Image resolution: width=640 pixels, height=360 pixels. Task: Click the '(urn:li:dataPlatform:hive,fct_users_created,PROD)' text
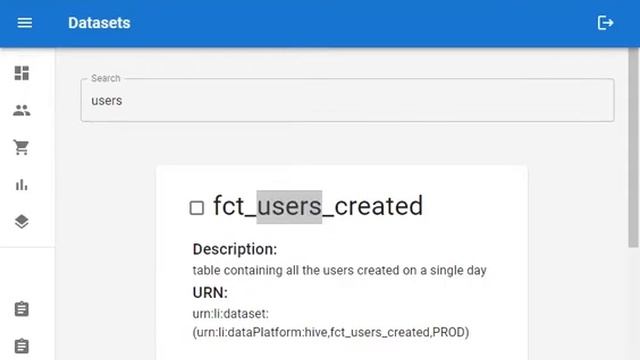[x=331, y=332]
